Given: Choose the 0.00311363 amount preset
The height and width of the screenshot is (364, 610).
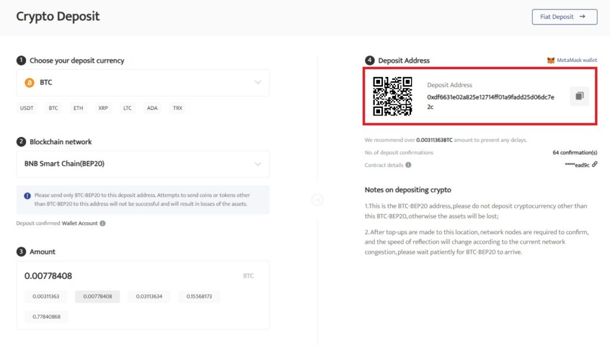Looking at the screenshot, I should pos(46,296).
